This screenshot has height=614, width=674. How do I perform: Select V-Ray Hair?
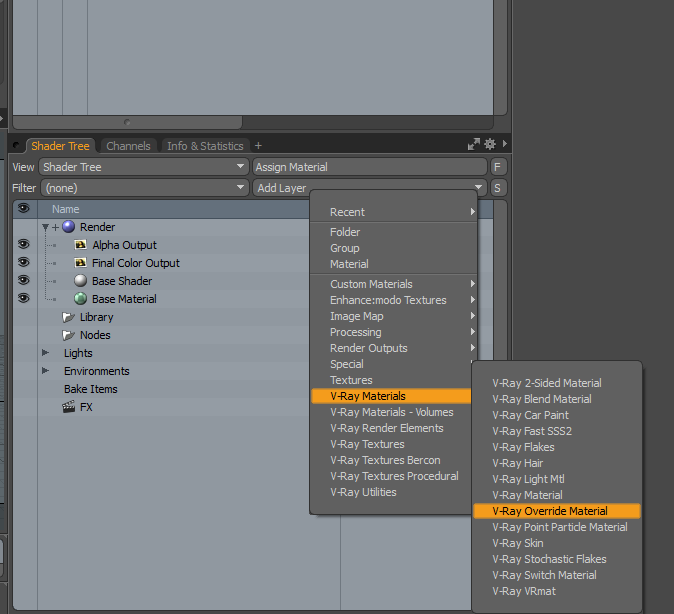(x=557, y=463)
